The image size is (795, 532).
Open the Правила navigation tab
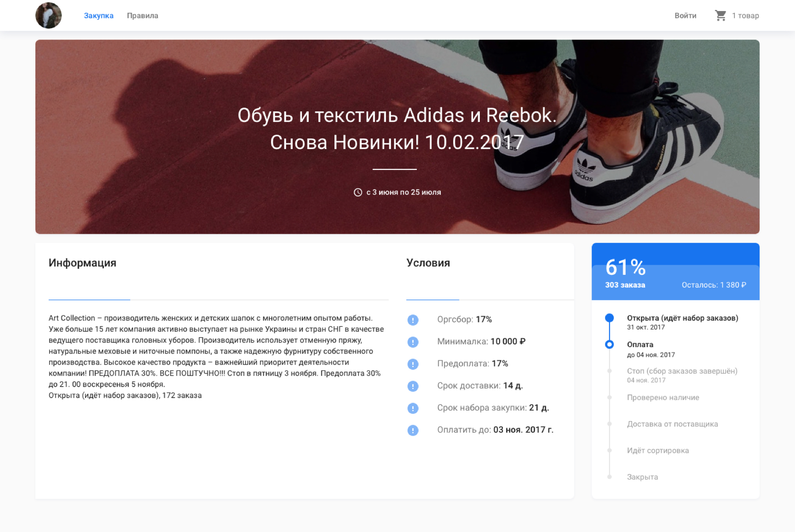pos(143,16)
